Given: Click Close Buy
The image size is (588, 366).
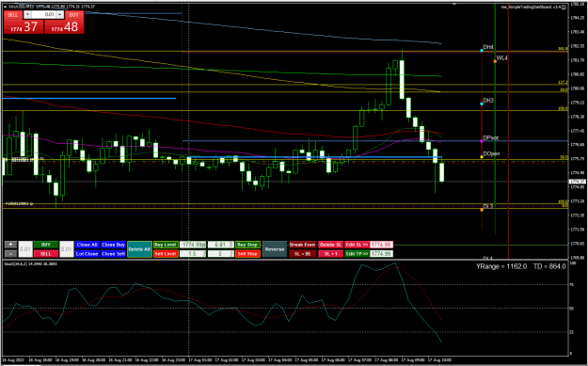Looking at the screenshot, I should pos(113,245).
